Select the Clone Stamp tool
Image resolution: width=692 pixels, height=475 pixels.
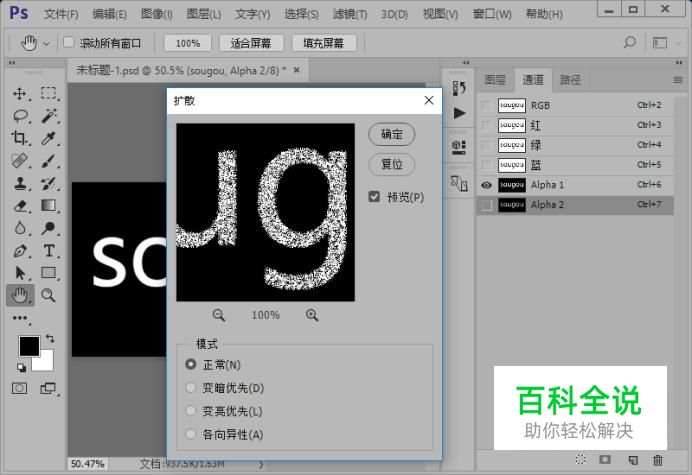click(19, 183)
